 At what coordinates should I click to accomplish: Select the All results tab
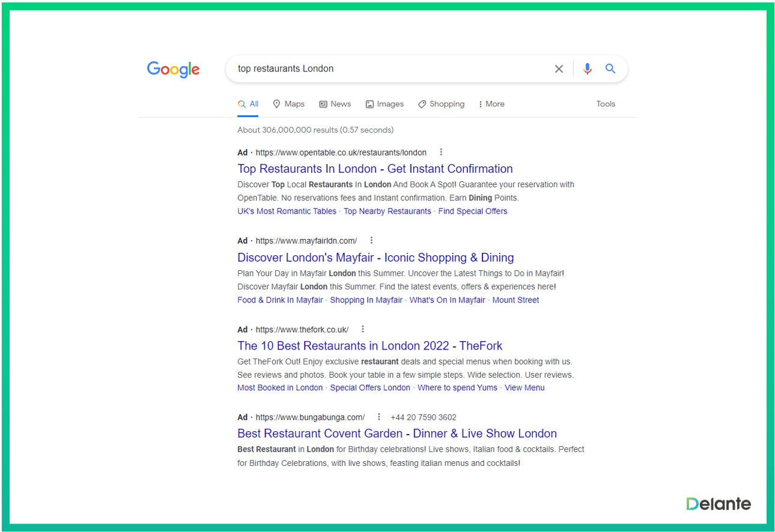[x=248, y=104]
